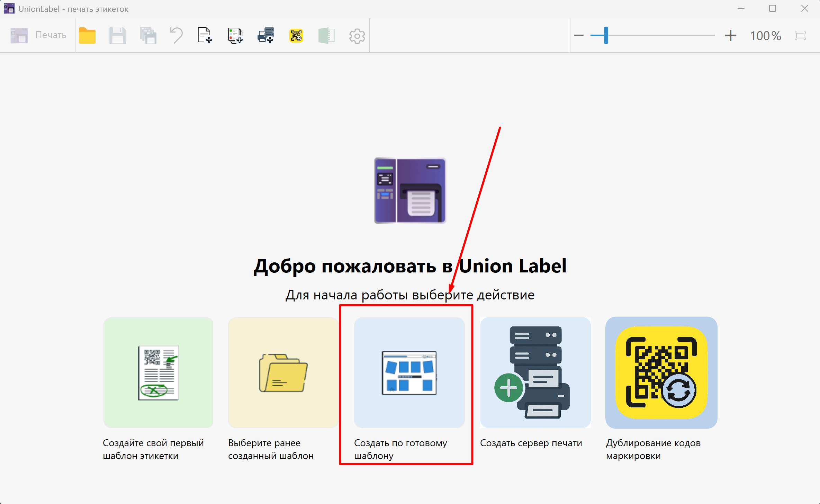Click the fit-to-window icon beside 100%
The height and width of the screenshot is (504, 820).
click(800, 35)
